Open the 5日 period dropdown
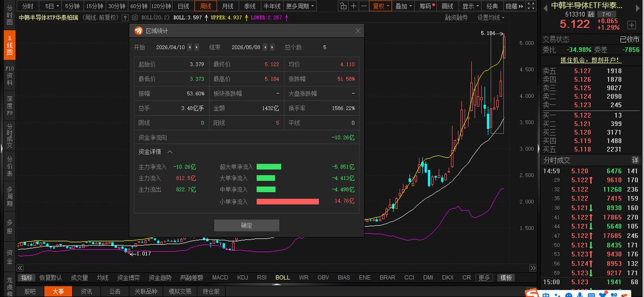 tap(51, 6)
